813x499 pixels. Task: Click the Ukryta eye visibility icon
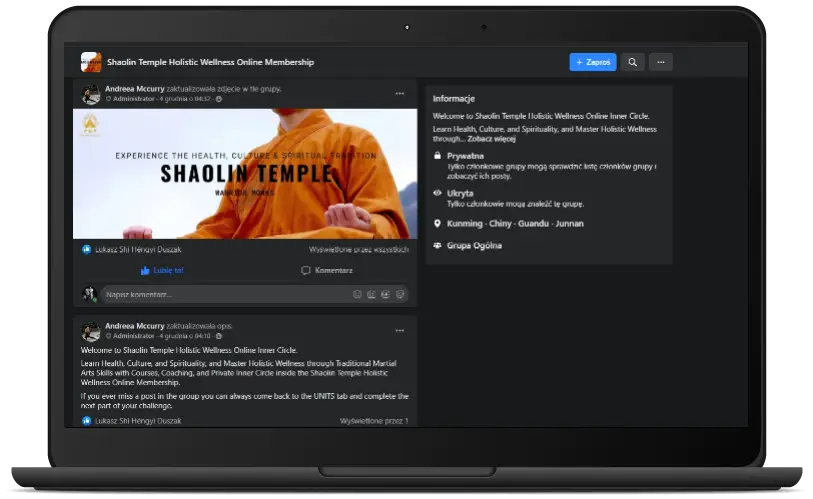pyautogui.click(x=438, y=192)
